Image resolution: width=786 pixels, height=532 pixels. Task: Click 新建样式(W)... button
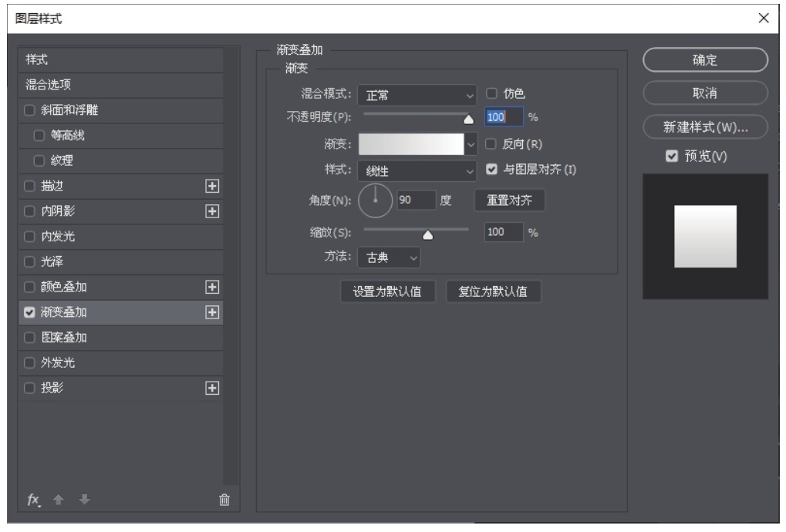click(705, 127)
